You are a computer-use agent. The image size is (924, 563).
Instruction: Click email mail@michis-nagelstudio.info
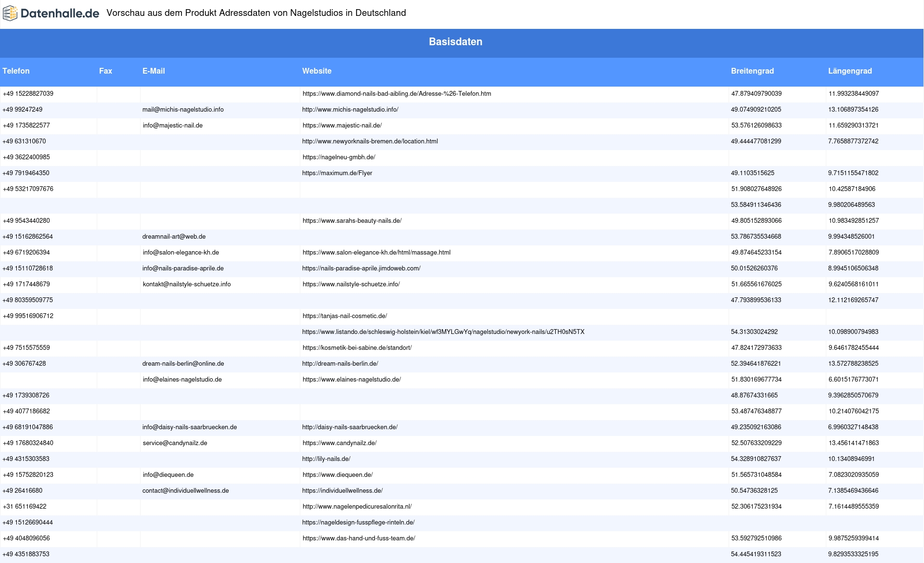click(x=183, y=110)
